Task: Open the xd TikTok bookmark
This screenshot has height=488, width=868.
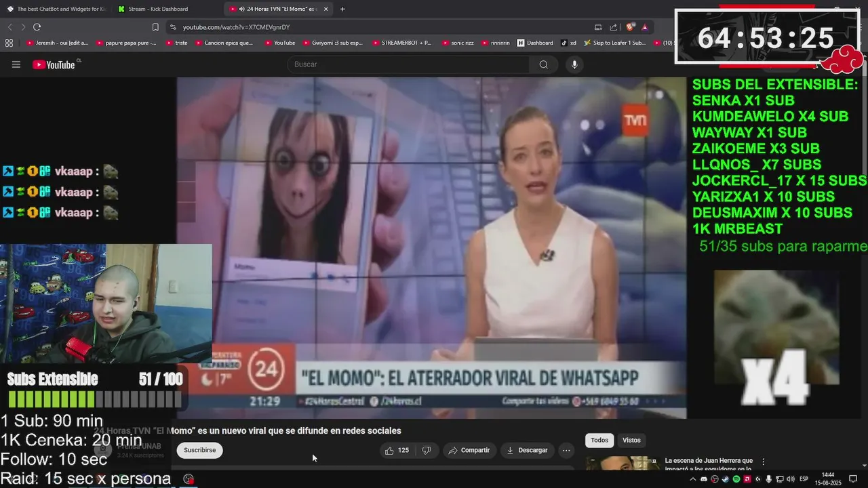Action: (568, 43)
